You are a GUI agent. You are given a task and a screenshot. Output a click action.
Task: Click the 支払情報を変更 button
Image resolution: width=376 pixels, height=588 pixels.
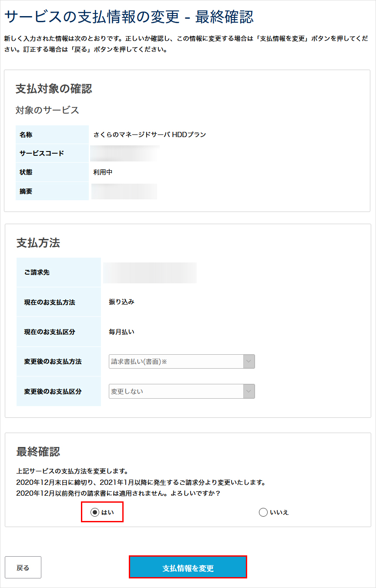[188, 567]
